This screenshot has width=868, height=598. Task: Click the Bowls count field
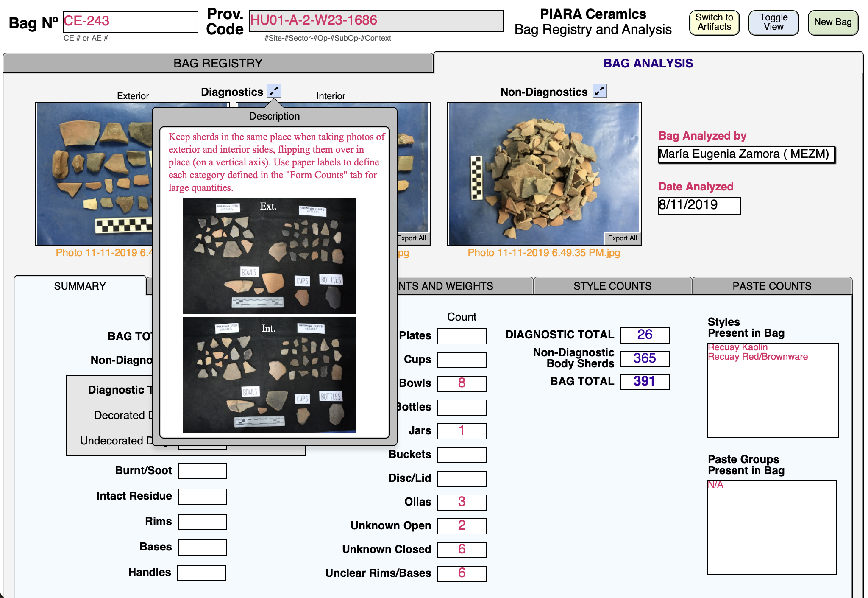pos(462,383)
